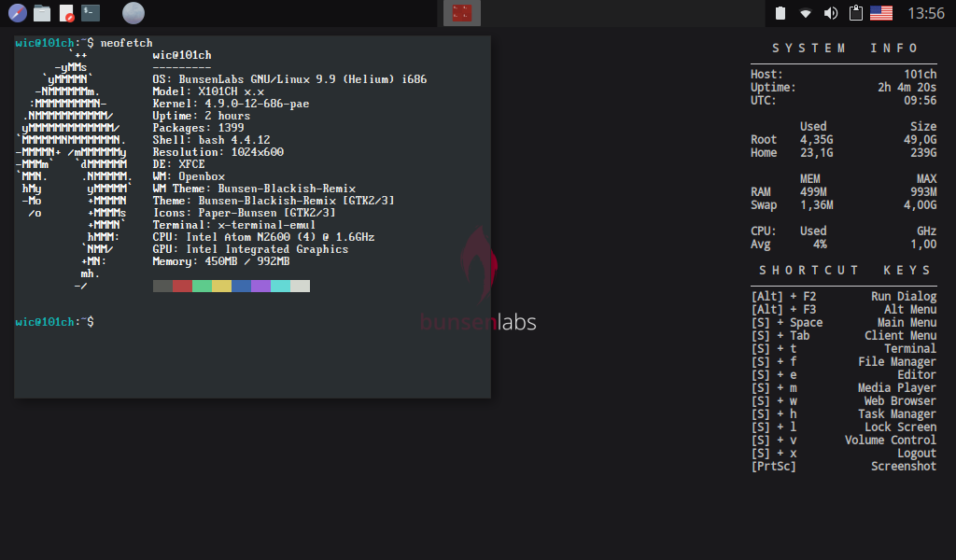Viewport: 956px width, 560px height.
Task: Click the 'Model: X101CH x.x' line
Action: tap(208, 91)
